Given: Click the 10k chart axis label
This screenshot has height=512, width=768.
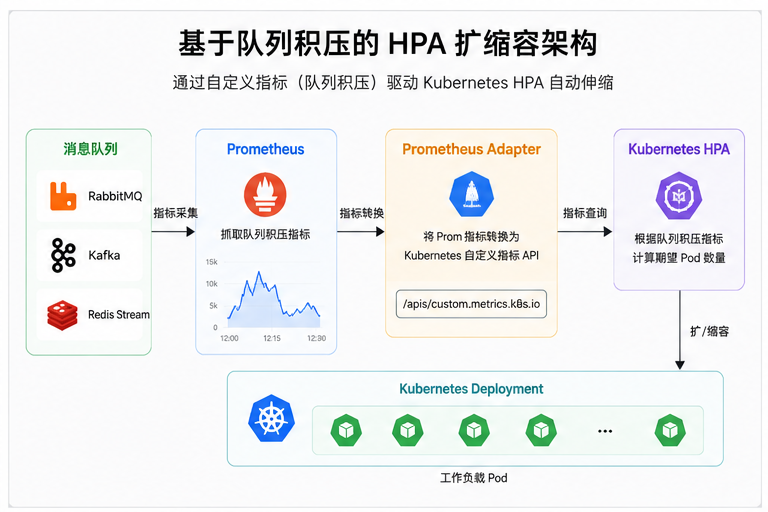Looking at the screenshot, I should coord(212,284).
